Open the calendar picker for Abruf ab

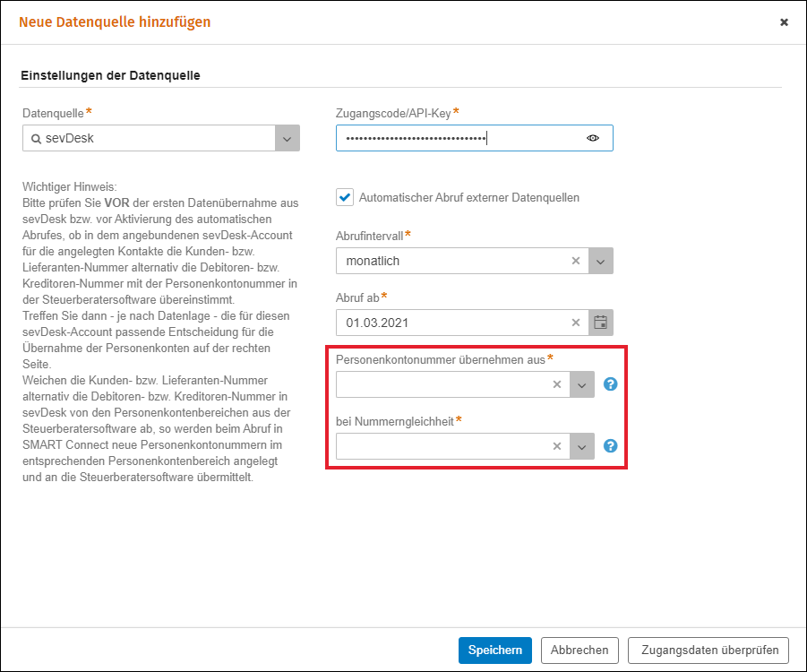point(601,323)
